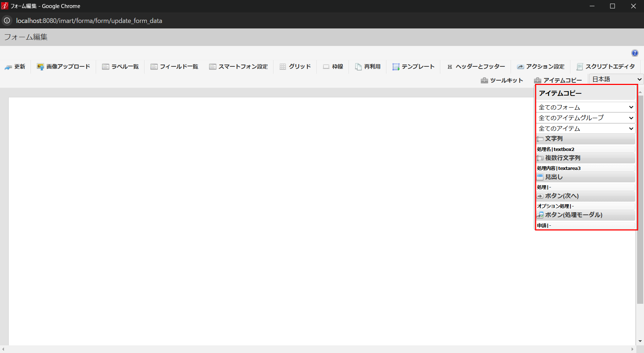Open the 全てのフォーム dropdown
The height and width of the screenshot is (353, 644).
pos(585,107)
